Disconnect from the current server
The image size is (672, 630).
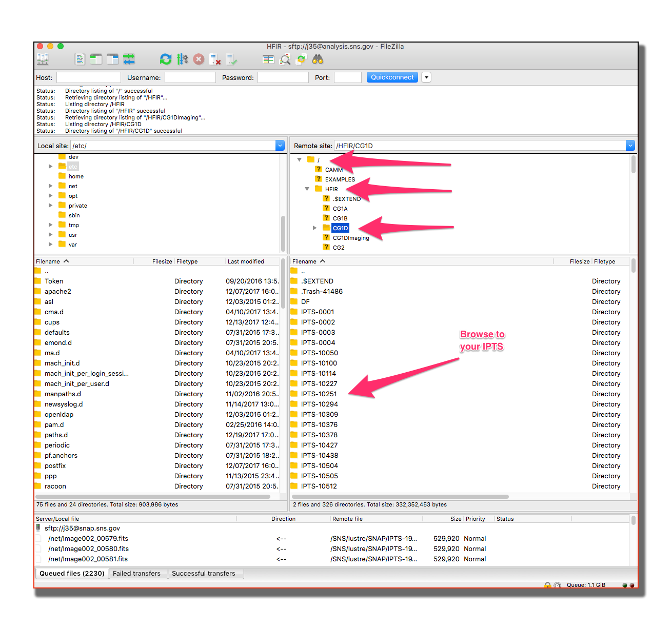215,59
